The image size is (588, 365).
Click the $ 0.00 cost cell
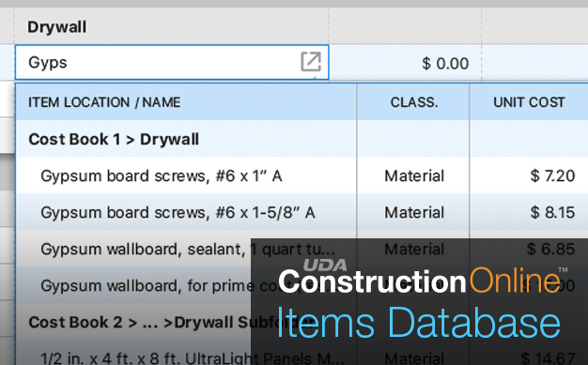coord(445,63)
